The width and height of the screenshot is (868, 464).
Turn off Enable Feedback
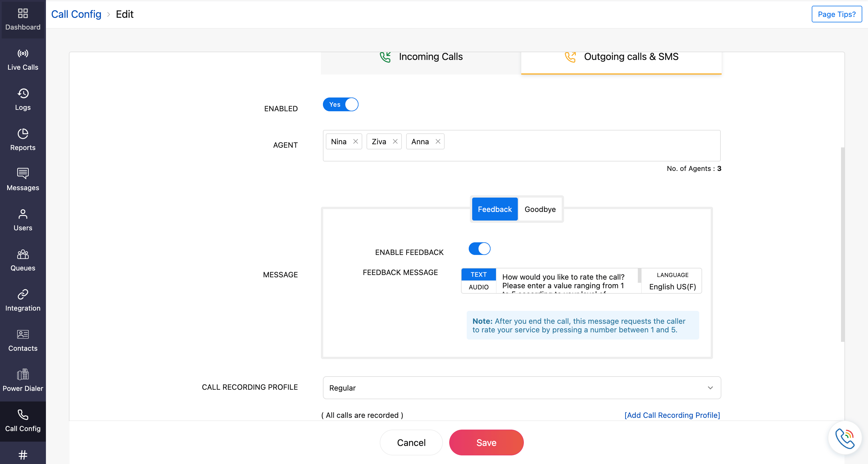point(479,249)
